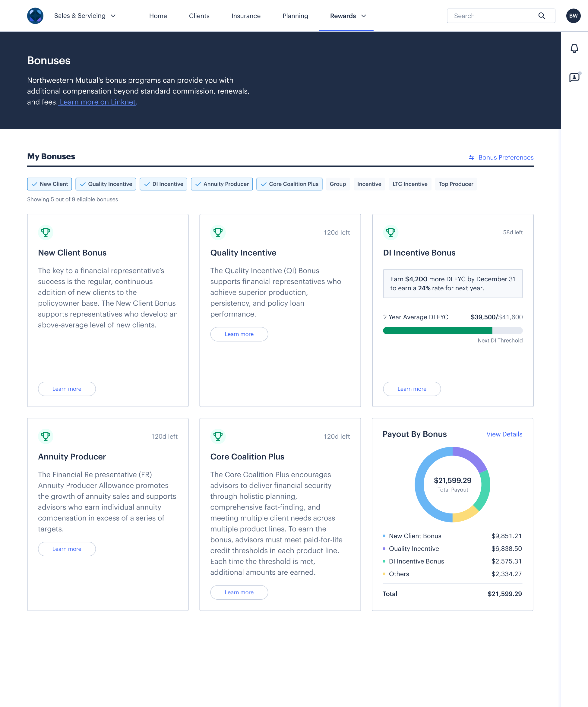Image resolution: width=588 pixels, height=707 pixels.
Task: Click the Next DI Threshold label
Action: coord(500,340)
